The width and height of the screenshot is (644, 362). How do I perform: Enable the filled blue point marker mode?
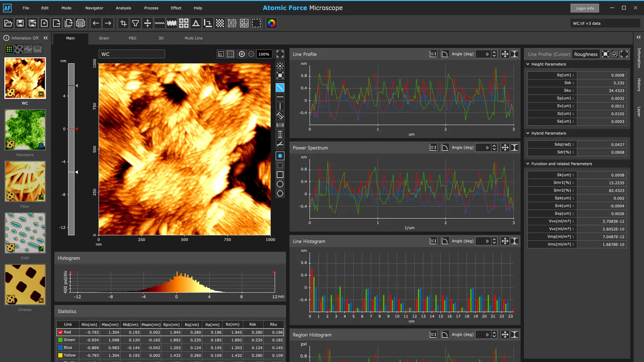tap(280, 156)
